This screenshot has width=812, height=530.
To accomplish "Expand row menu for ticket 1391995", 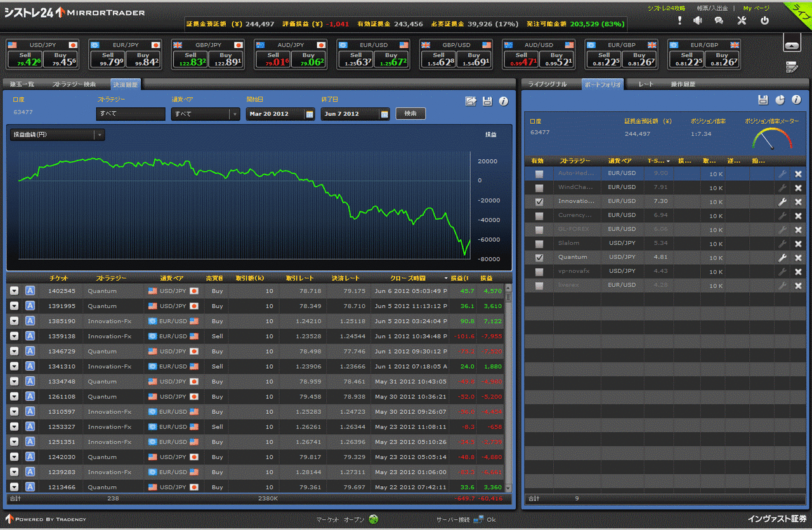I will pyautogui.click(x=14, y=306).
